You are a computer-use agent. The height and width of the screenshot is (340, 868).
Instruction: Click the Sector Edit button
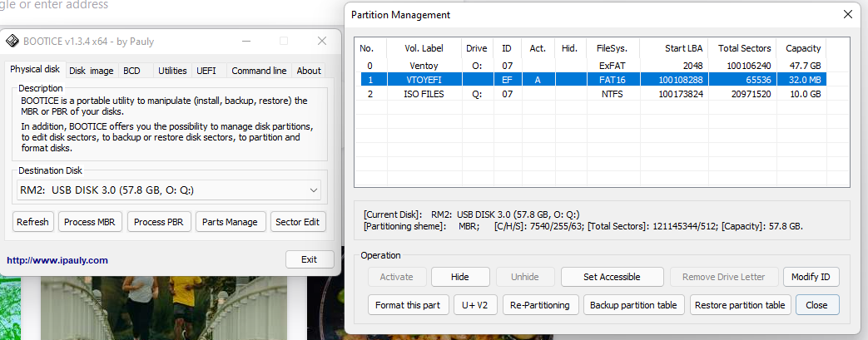coord(297,222)
